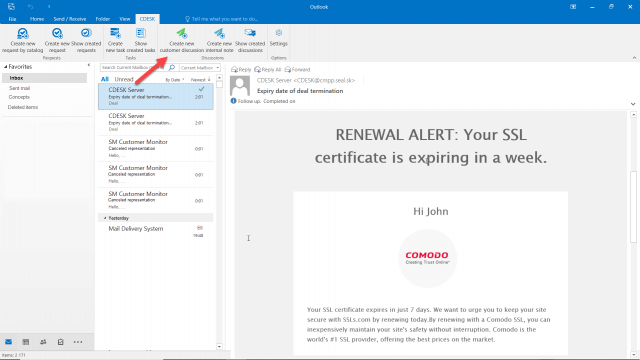
Task: Click Create new customer discussion
Action: coord(182,40)
